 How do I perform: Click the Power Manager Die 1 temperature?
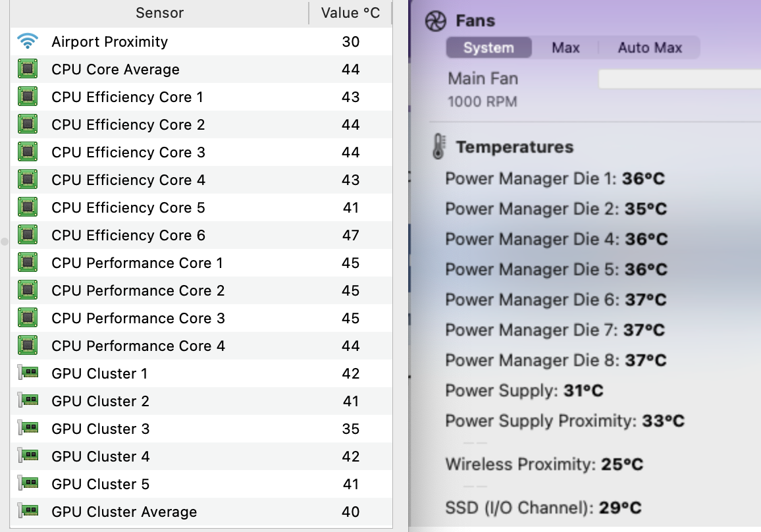(x=556, y=178)
